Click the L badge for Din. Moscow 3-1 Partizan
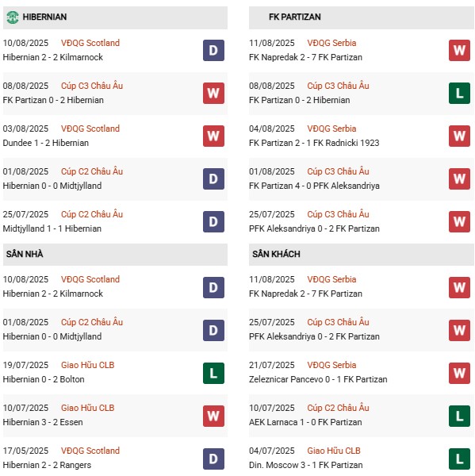This screenshot has width=475, height=476. coord(459,459)
